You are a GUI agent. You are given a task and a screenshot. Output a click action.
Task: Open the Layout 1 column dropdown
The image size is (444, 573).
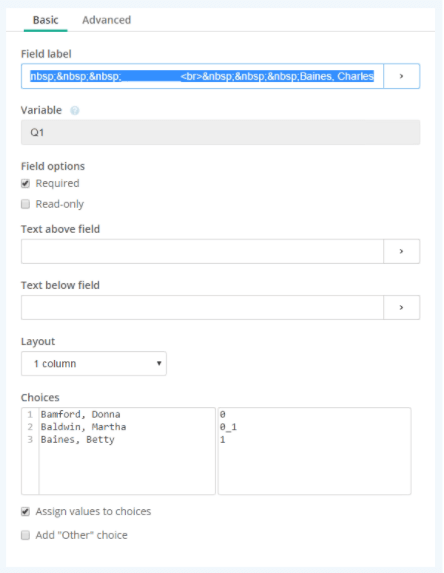tap(94, 364)
